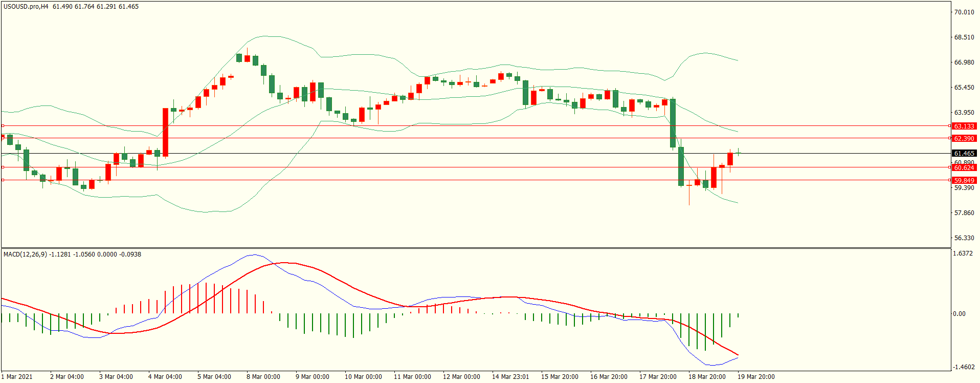Screen dimensions: 980x383
Task: Click the 1.6372 MACD scale value
Action: tap(963, 254)
